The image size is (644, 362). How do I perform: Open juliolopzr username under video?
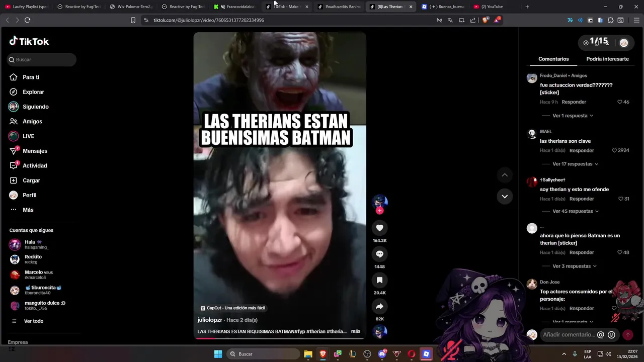(210, 320)
